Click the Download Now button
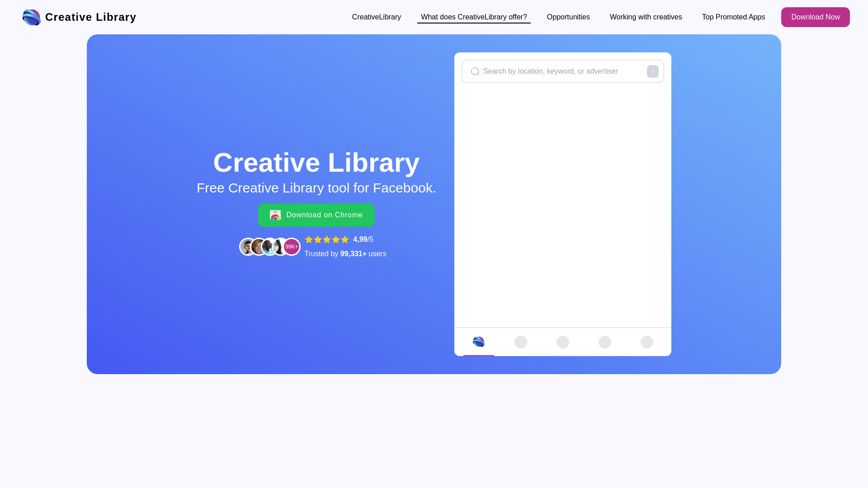Screen dimensions: 868x488 pos(815,17)
